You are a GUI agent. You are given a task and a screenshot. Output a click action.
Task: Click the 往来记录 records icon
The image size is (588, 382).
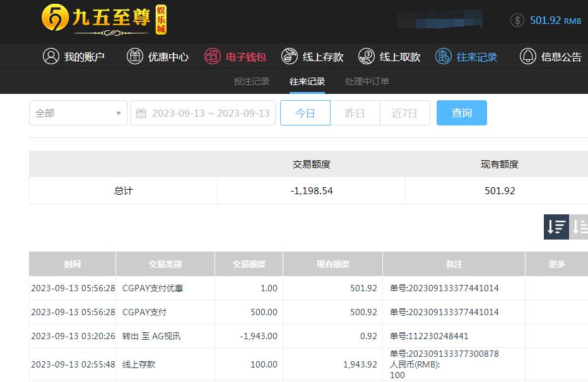point(444,56)
